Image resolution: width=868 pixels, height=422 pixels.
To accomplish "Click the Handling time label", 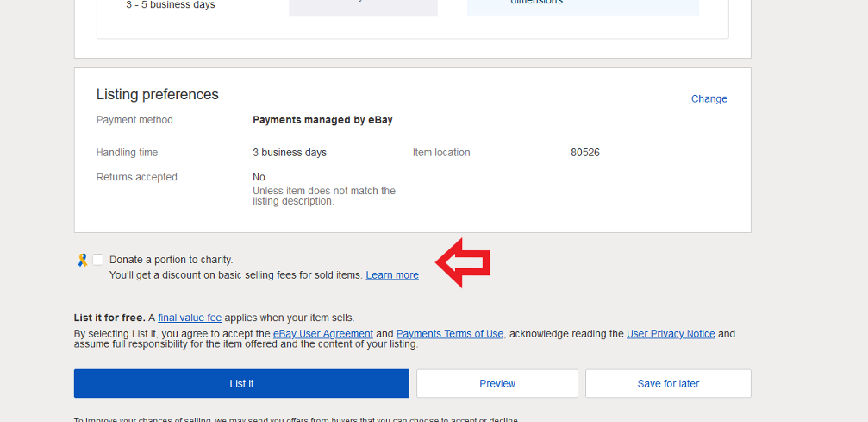I will pos(127,153).
